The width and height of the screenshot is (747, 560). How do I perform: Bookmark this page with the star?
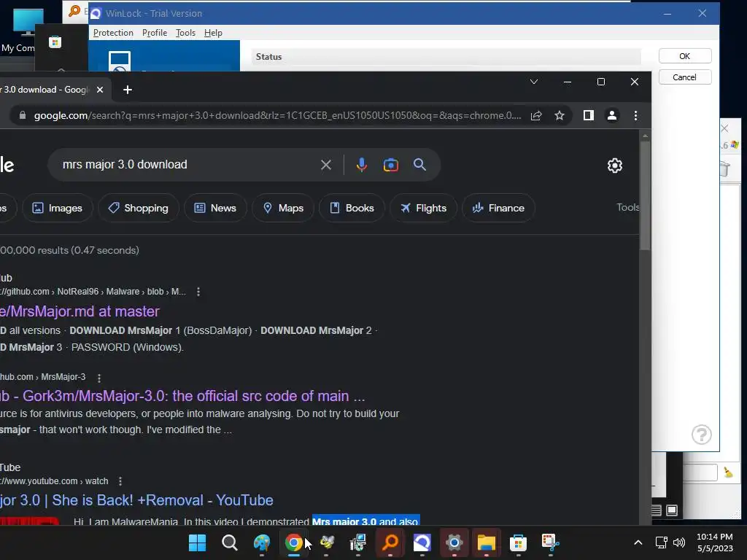[560, 116]
